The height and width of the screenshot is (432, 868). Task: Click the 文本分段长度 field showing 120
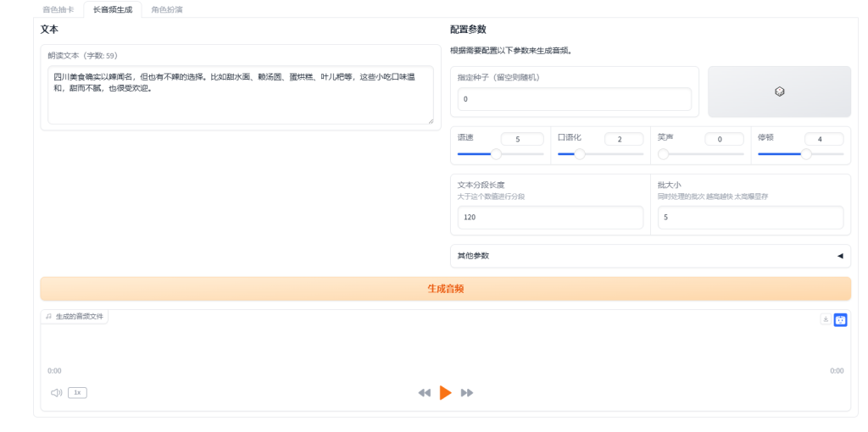pos(550,218)
